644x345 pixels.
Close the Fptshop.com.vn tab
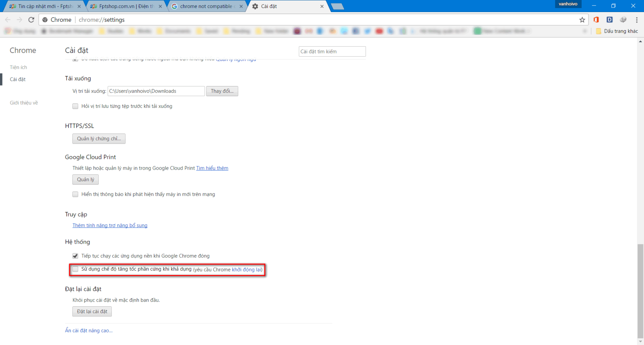(x=160, y=6)
